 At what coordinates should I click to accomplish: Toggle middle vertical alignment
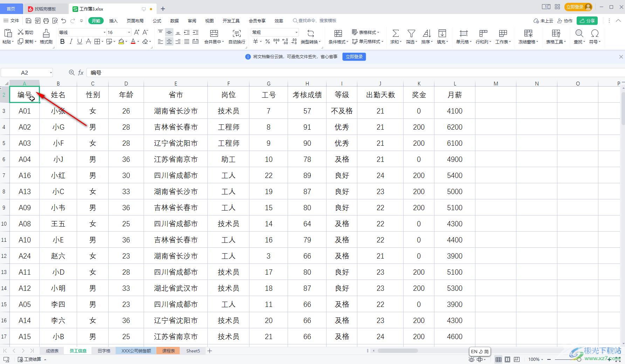(169, 32)
